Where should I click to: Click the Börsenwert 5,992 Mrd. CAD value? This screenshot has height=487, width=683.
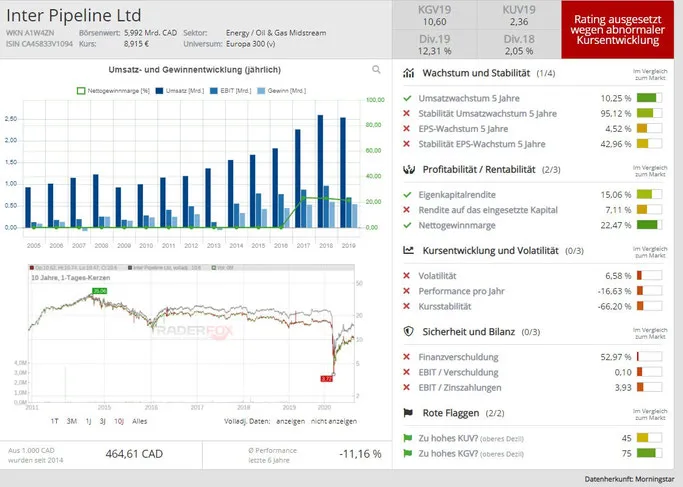click(150, 33)
